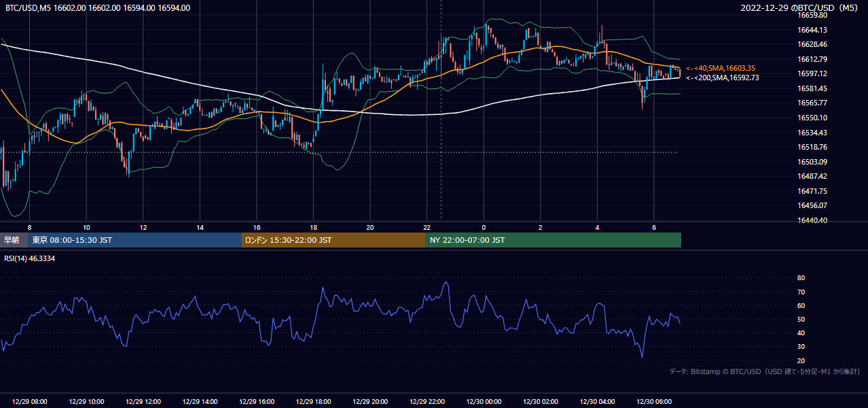Click price axis value 16597.12
Screen dimensions: 868x408
click(812, 73)
